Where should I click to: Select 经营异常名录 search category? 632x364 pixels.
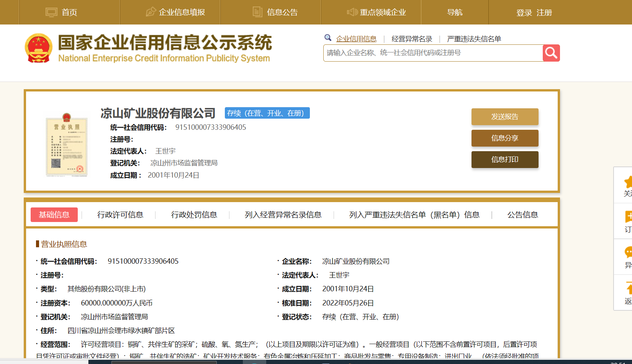click(x=412, y=39)
